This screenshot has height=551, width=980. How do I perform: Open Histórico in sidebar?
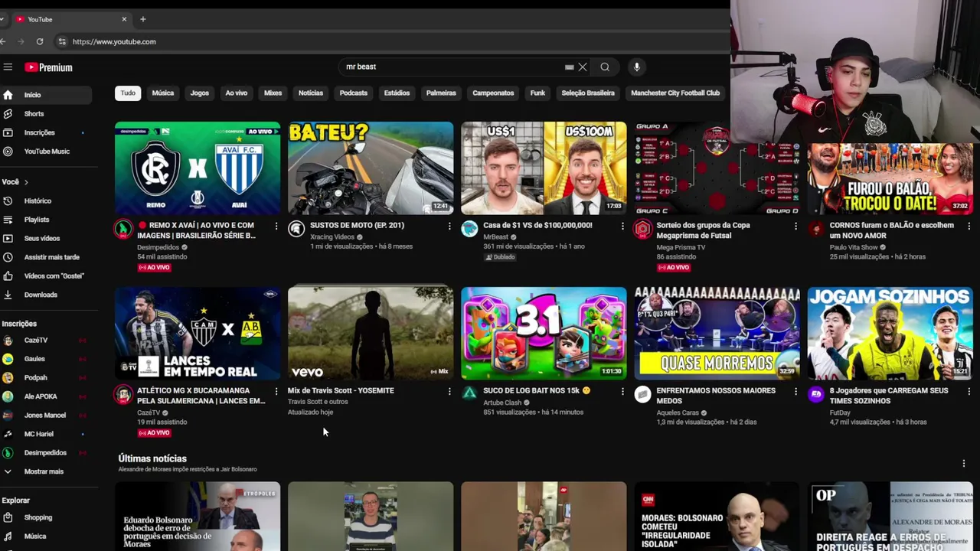click(x=46, y=201)
